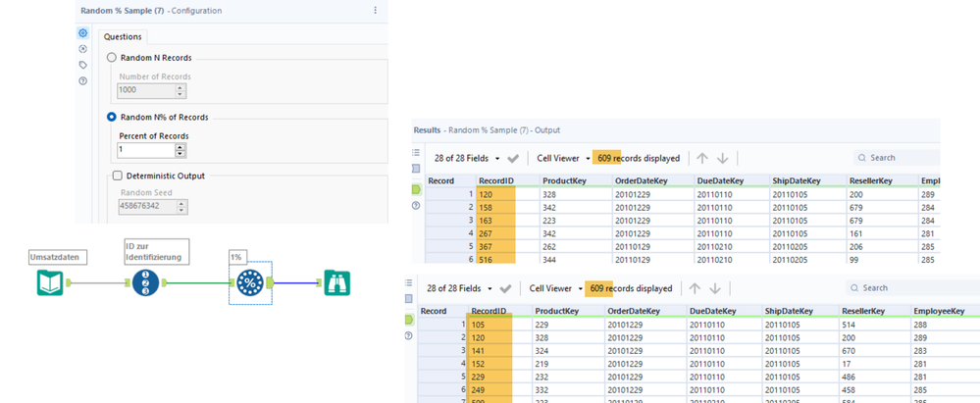Click the three-dot menu in Configuration header
Image resolution: width=980 pixels, height=403 pixels.
point(375,10)
